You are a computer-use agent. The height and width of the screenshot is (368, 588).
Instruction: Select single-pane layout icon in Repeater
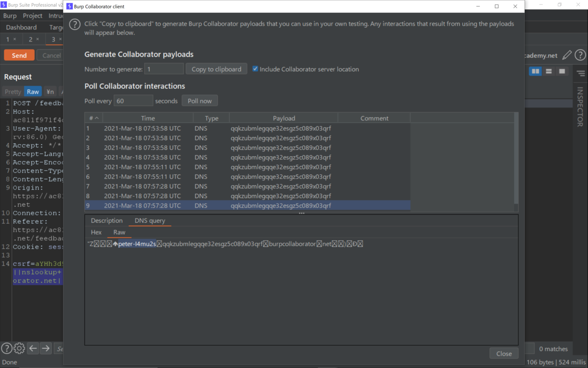click(562, 72)
